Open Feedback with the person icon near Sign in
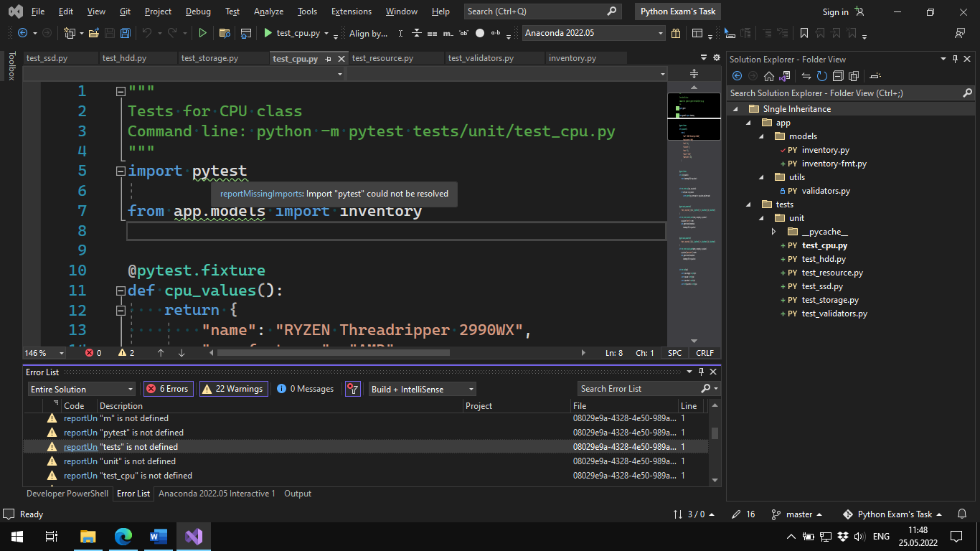The height and width of the screenshot is (551, 980). point(858,11)
